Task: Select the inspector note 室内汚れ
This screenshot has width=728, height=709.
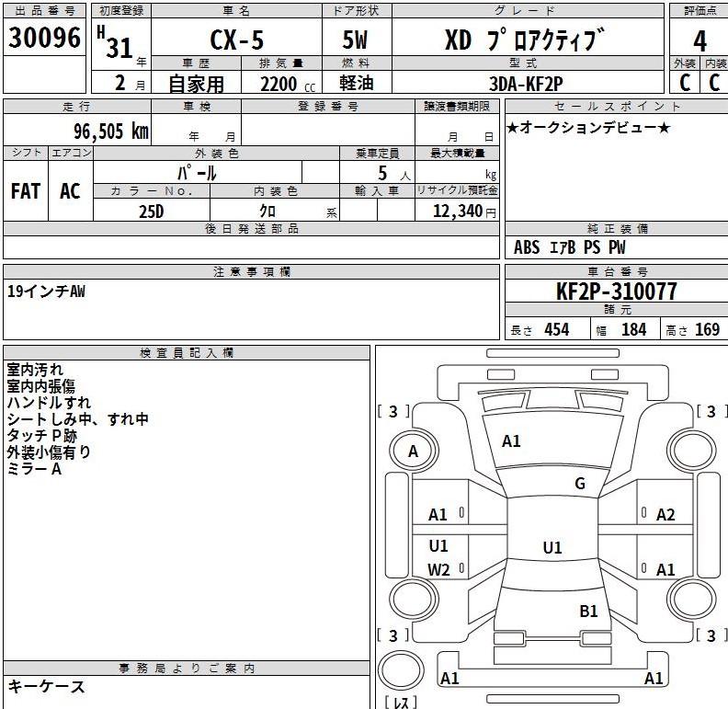Action: [35, 370]
